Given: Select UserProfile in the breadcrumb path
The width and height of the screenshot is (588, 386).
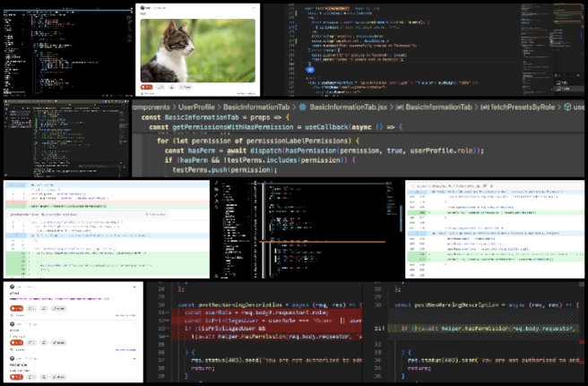Looking at the screenshot, I should pyautogui.click(x=196, y=107).
